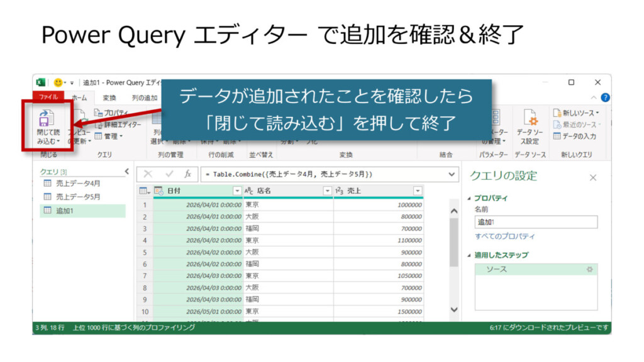The height and width of the screenshot is (362, 644).
Task: Expand the formula bar with the chevron
Action: click(452, 174)
